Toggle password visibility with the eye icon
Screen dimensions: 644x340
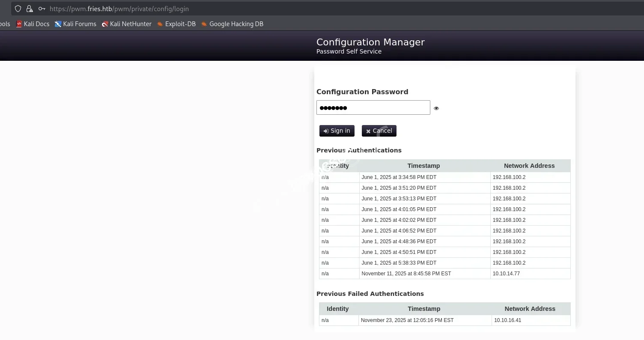(436, 108)
